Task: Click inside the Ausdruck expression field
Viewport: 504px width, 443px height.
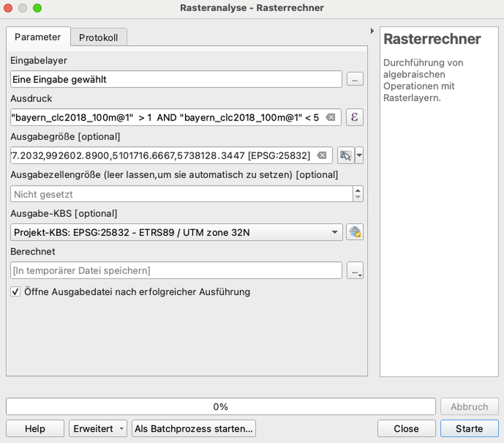Action: [x=166, y=117]
